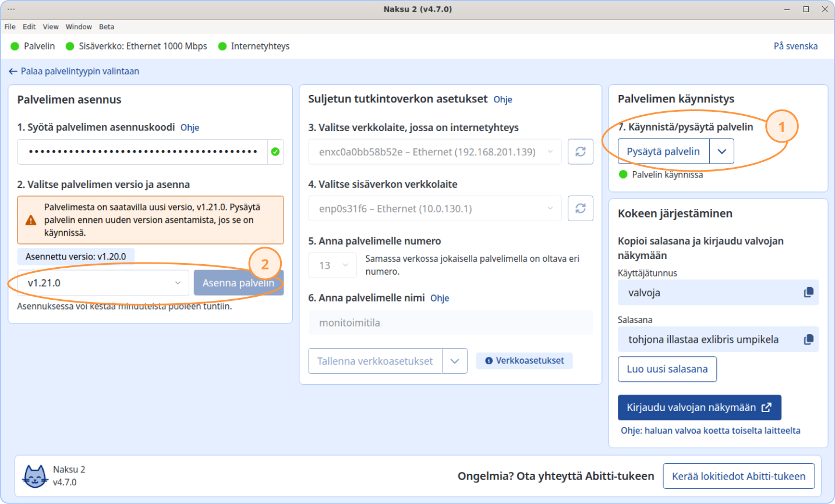Open the Verkkoasetukset info button

click(524, 361)
